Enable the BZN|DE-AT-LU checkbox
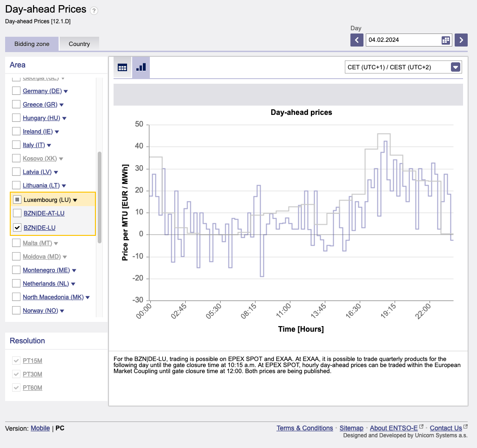 point(17,213)
